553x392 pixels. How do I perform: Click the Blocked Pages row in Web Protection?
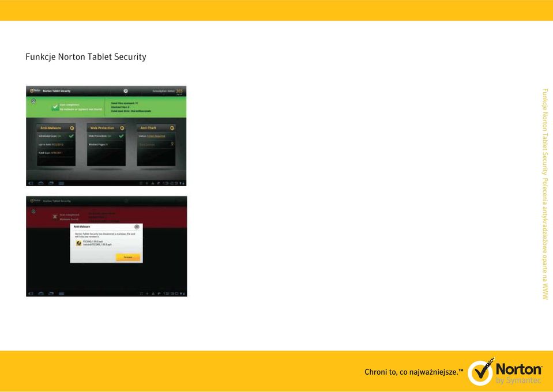(x=106, y=145)
